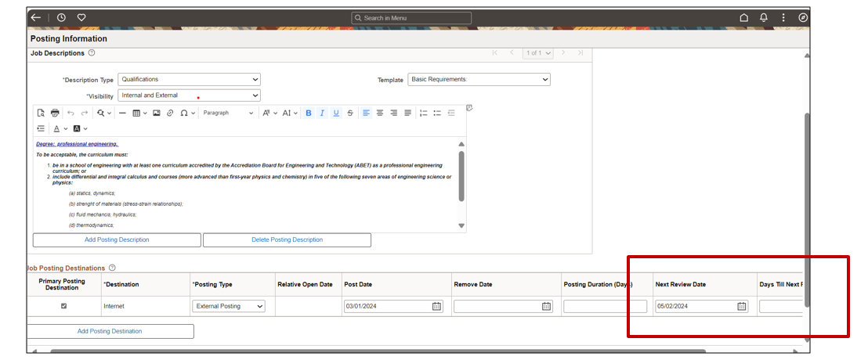Image resolution: width=868 pixels, height=360 pixels.
Task: Align text left
Action: tap(366, 113)
